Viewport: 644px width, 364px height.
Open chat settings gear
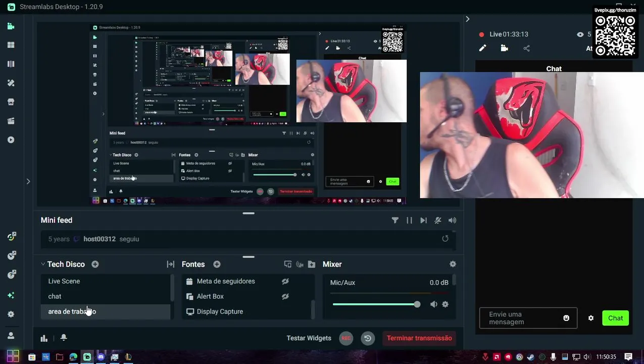590,318
